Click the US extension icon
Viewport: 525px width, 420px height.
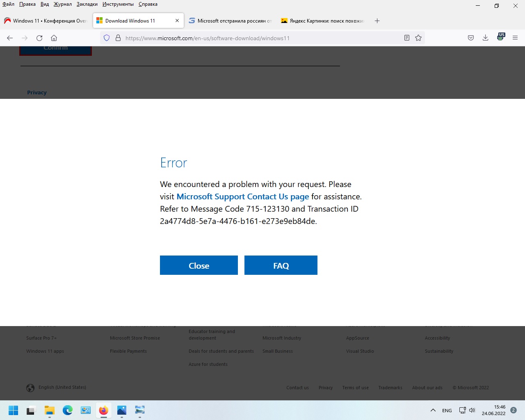501,37
